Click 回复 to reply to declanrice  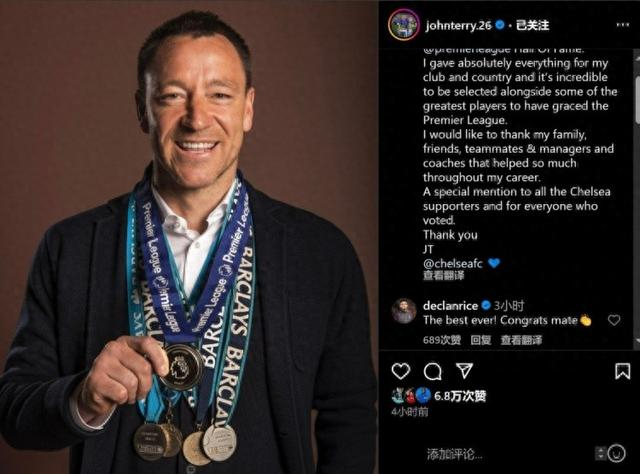[x=480, y=340]
